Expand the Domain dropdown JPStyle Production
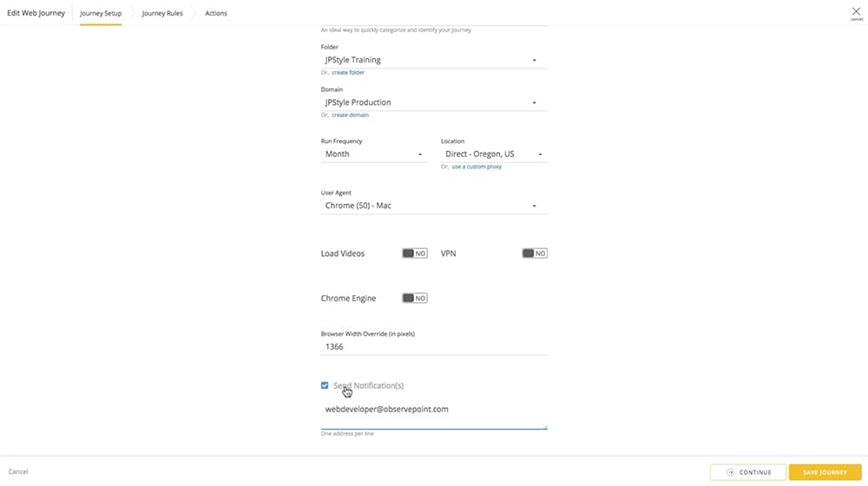Viewport: 868px width, 486px height. point(433,102)
